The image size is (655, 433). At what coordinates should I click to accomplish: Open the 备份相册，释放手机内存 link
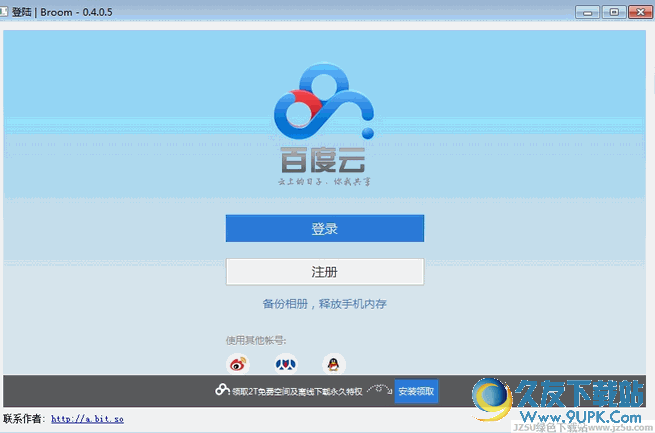click(325, 304)
